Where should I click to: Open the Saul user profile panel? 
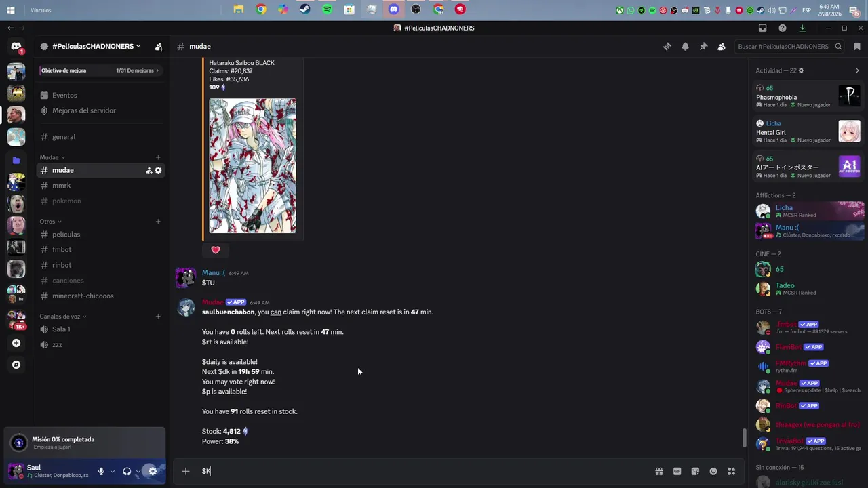(x=49, y=471)
